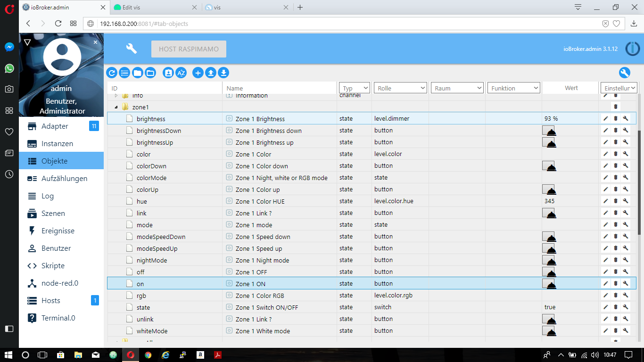Open the Adapter menu item
The image size is (644, 362).
click(61, 126)
